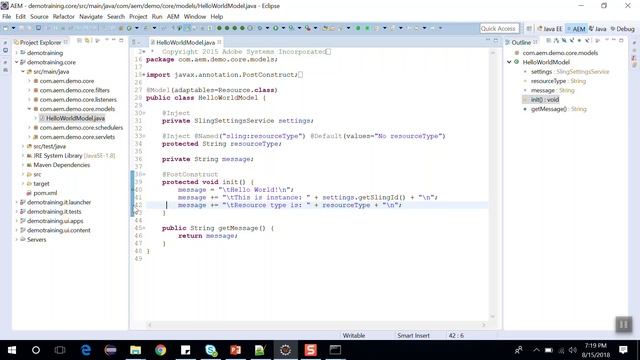Image resolution: width=640 pixels, height=360 pixels.
Task: Toggle Hide Non-Public Members in Outline
Action: (x=580, y=41)
